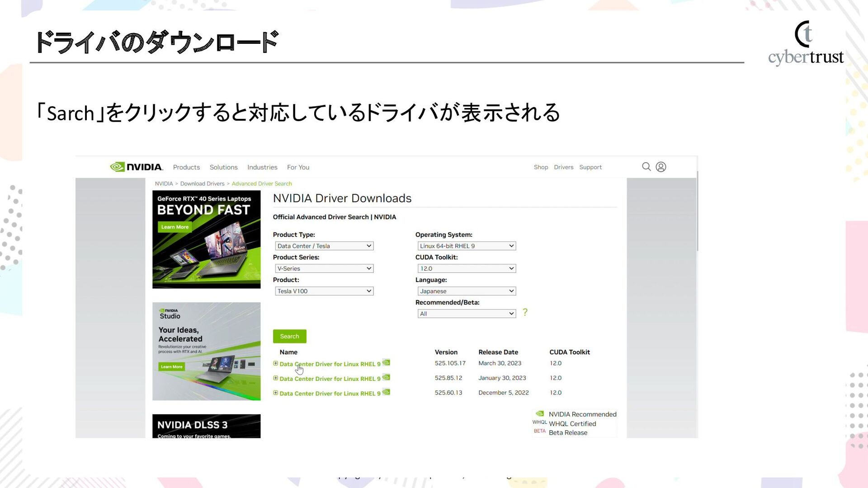The width and height of the screenshot is (868, 488).
Task: Open the driver link for version 525.60.13
Action: click(330, 394)
